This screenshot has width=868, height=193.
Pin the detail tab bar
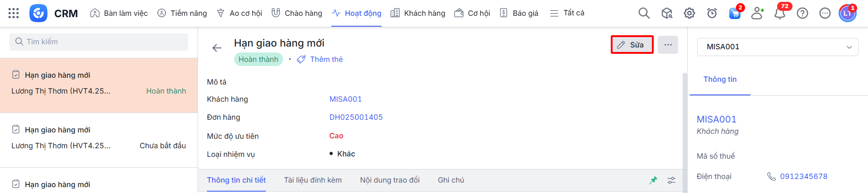point(653,180)
